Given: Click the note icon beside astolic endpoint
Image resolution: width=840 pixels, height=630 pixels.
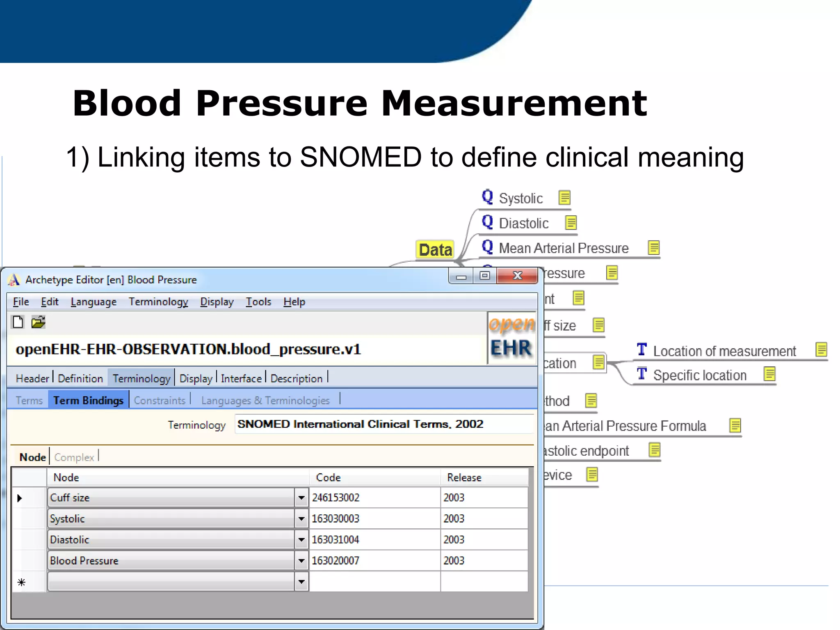Looking at the screenshot, I should 655,450.
